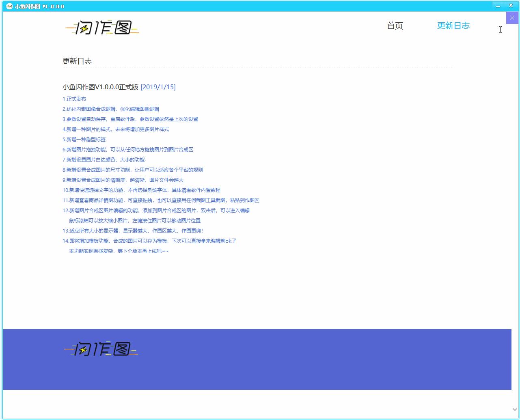
Task: Select changelog item 6 about 图片拖拽功能
Action: pos(128,150)
